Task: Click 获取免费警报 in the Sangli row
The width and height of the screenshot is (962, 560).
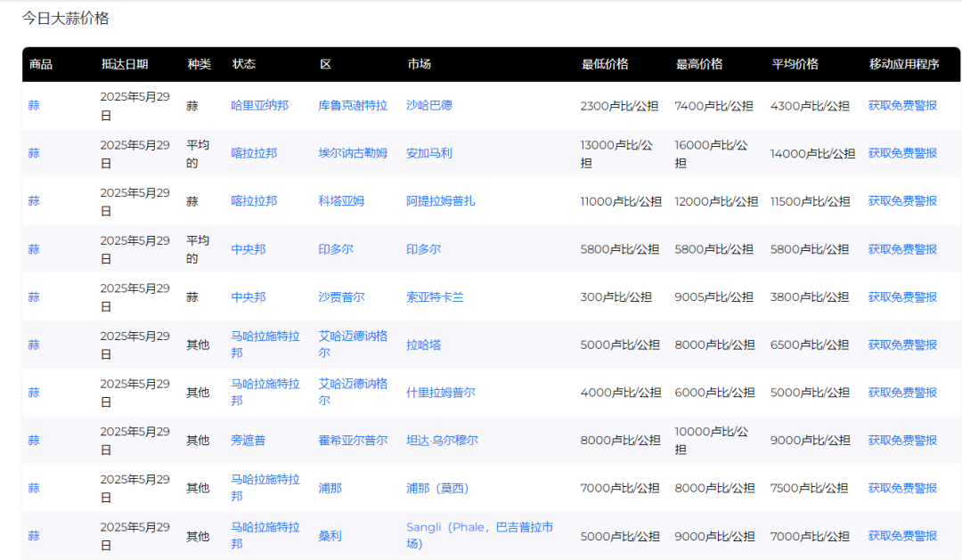Action: tap(902, 536)
